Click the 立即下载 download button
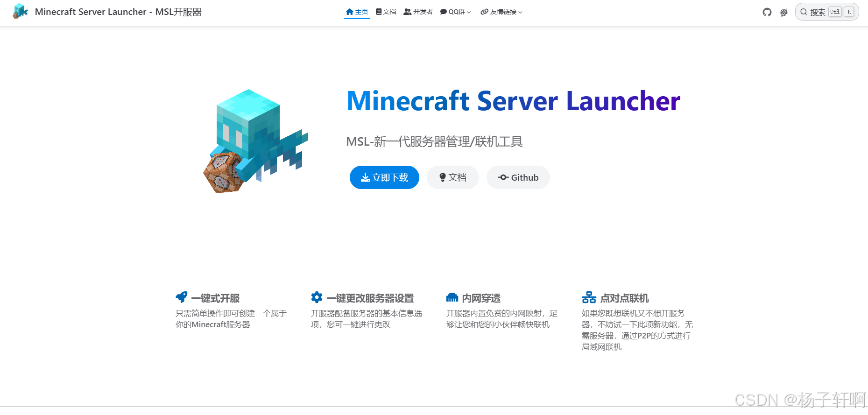Image resolution: width=868 pixels, height=415 pixels. pos(384,177)
